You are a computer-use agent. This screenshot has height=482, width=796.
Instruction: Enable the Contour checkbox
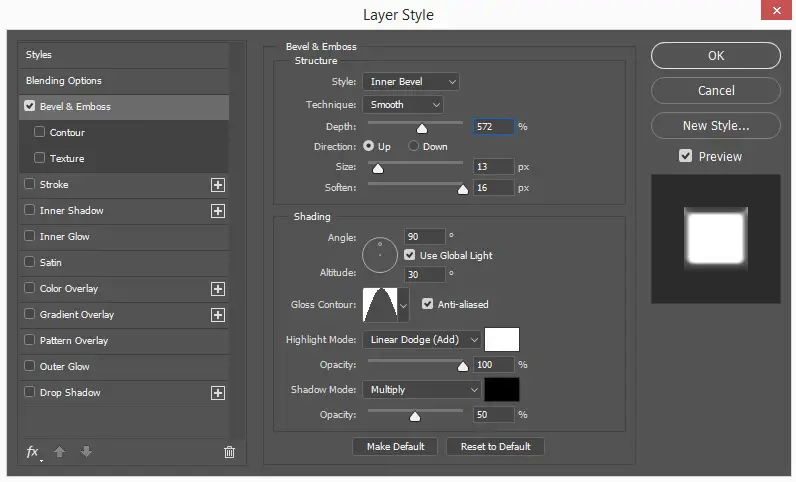pos(39,132)
